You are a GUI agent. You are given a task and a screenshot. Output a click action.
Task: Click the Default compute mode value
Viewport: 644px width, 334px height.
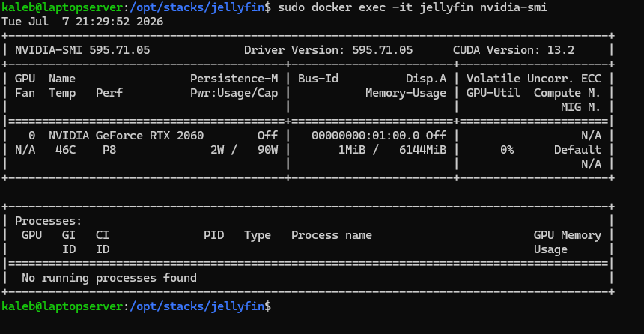(577, 150)
